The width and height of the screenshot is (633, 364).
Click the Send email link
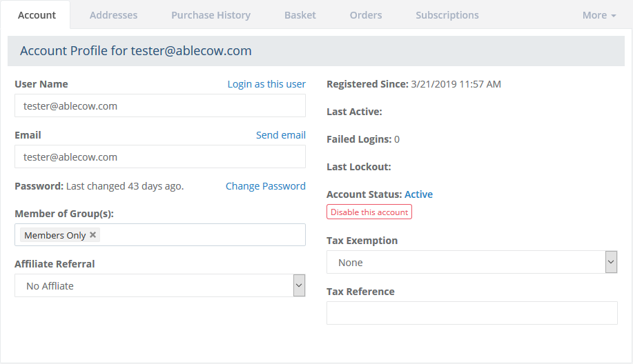(280, 135)
